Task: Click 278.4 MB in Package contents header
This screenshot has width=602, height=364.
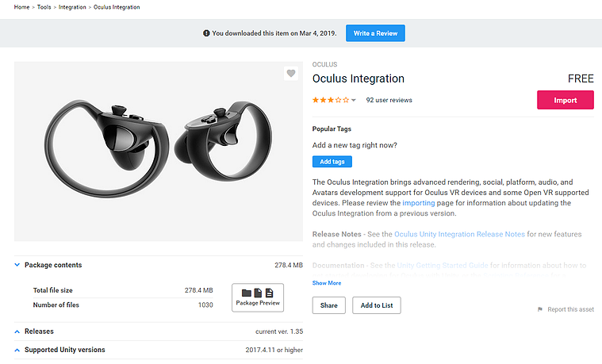Action: coord(289,265)
